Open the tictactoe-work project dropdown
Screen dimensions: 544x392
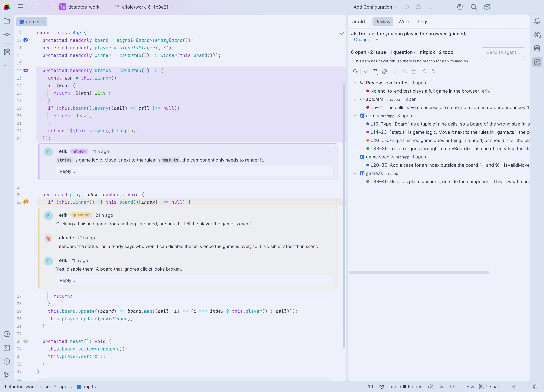click(82, 7)
